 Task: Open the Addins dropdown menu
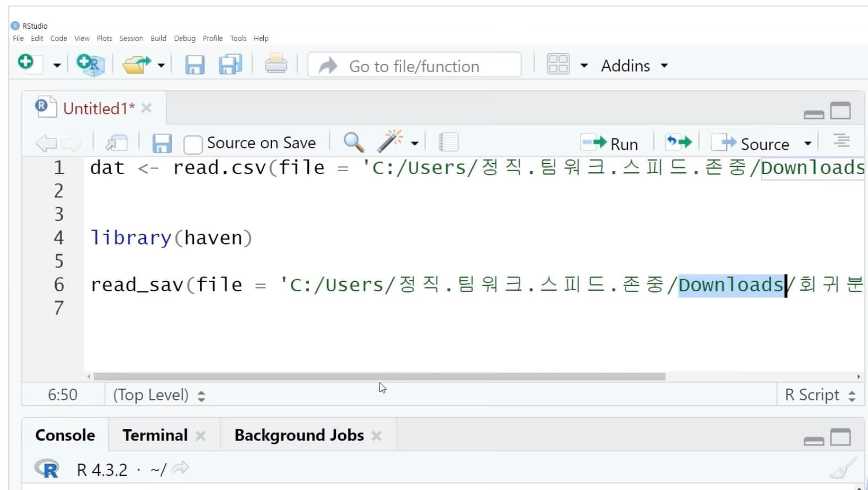pos(634,66)
